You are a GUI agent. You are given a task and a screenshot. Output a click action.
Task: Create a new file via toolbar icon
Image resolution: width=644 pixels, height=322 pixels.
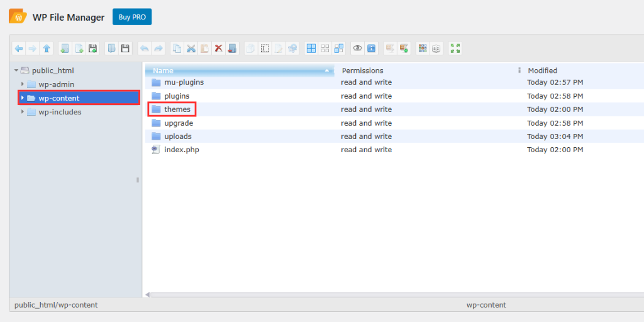[x=79, y=48]
